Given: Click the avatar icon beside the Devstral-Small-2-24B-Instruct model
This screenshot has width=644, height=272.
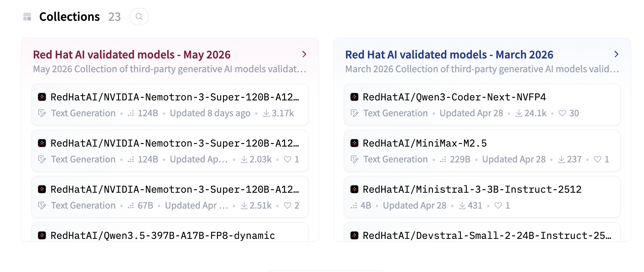Looking at the screenshot, I should [354, 235].
